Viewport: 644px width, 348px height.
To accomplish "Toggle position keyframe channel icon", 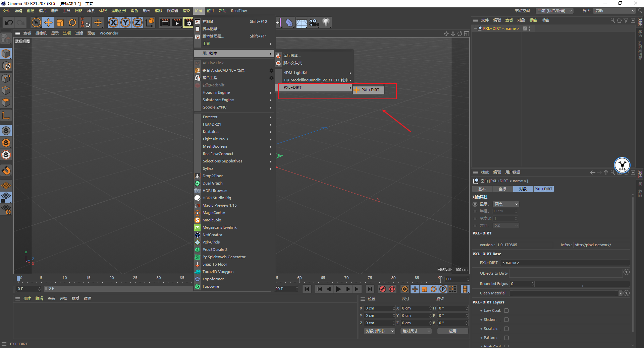I will [415, 289].
